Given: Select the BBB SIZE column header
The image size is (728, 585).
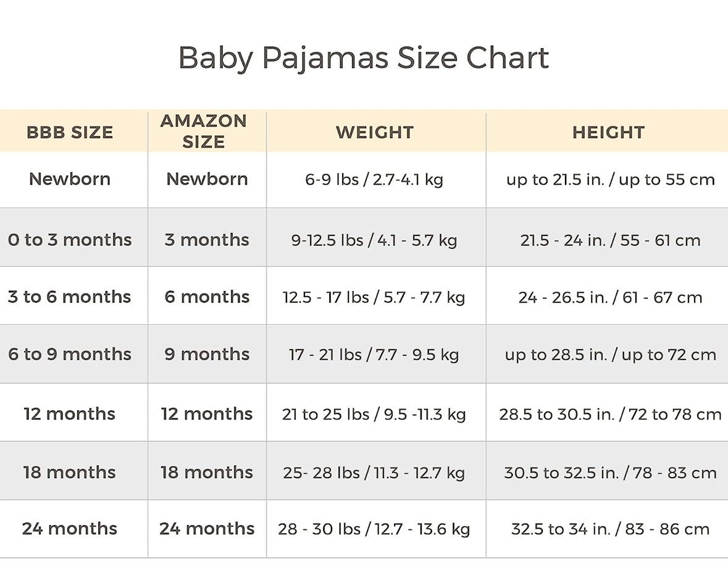Looking at the screenshot, I should pos(70,132).
